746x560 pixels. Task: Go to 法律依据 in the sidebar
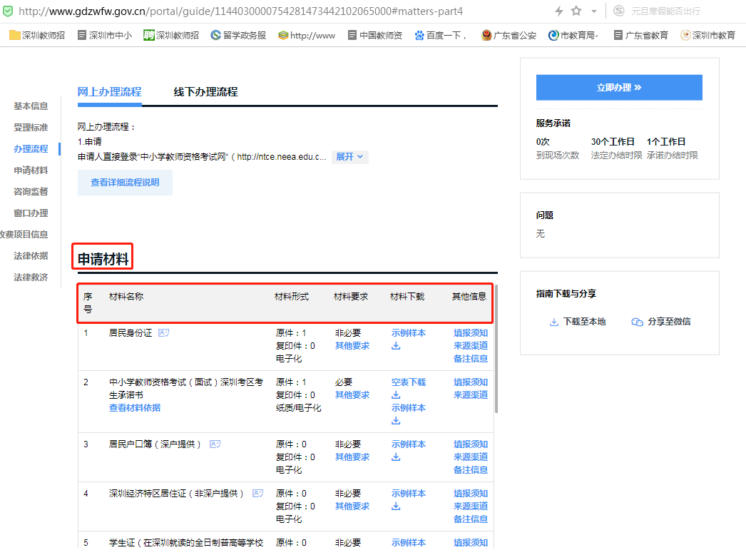click(31, 255)
